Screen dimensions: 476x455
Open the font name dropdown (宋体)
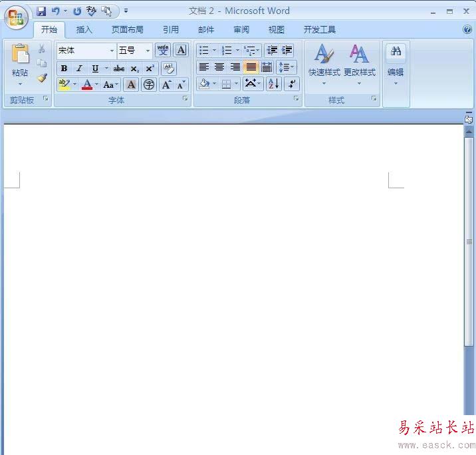coord(112,51)
